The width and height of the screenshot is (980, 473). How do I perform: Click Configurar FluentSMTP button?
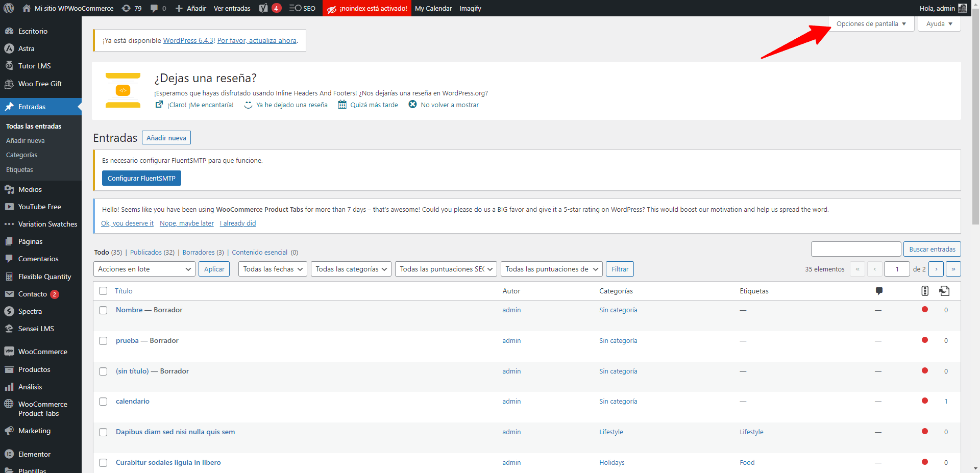coord(141,178)
